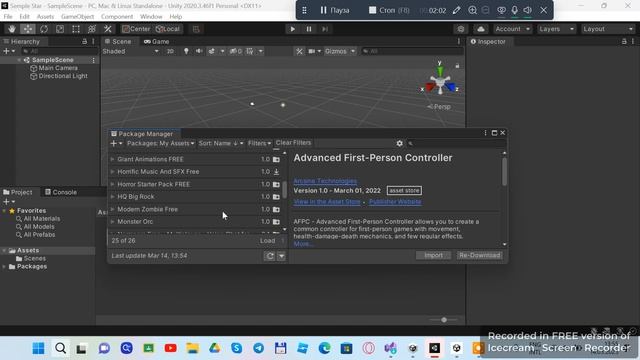The height and width of the screenshot is (360, 640).
Task: Open the Component menu
Action: click(117, 17)
